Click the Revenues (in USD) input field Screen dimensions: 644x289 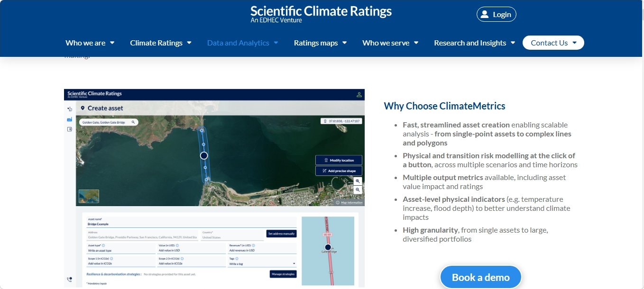pos(262,249)
